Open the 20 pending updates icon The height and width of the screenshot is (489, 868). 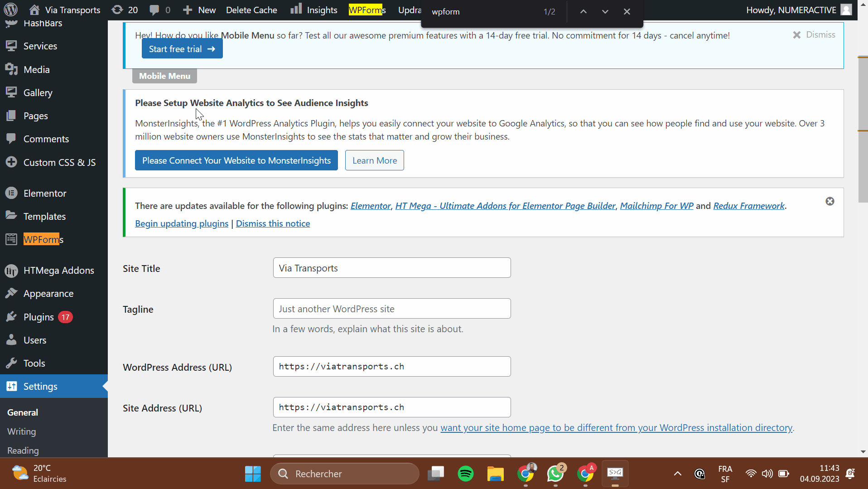pyautogui.click(x=125, y=10)
